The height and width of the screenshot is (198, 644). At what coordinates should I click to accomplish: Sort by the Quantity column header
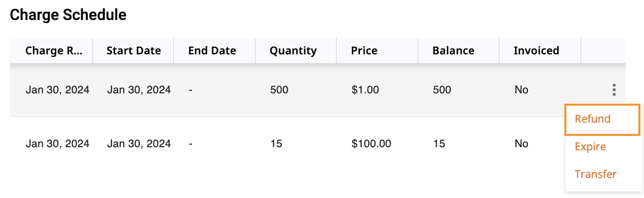point(293,51)
